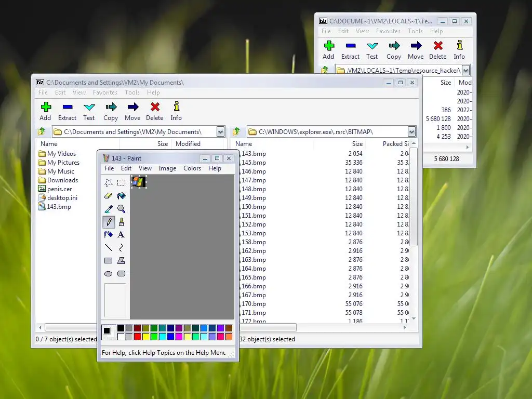532x399 pixels.
Task: Click the right panel vertical scrollbar thumb
Action: (414, 197)
